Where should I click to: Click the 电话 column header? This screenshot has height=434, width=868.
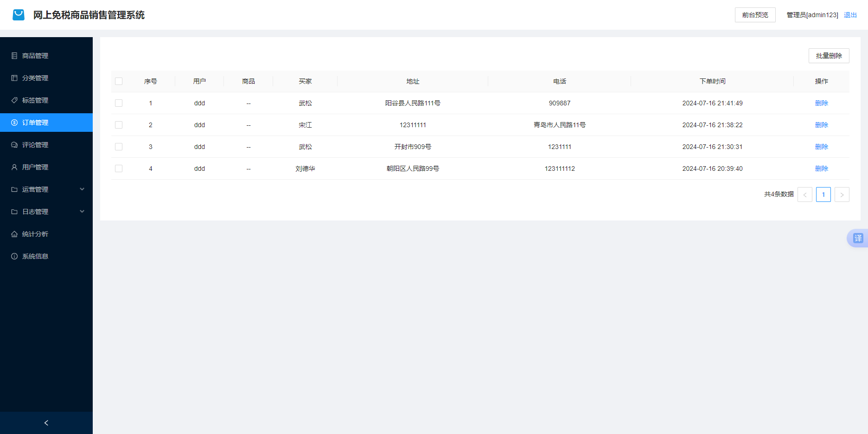[560, 81]
